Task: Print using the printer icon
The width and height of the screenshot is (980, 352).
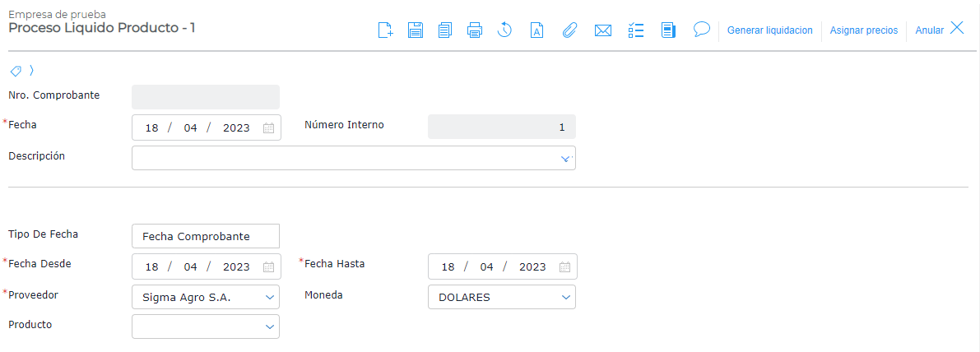Action: pyautogui.click(x=475, y=30)
